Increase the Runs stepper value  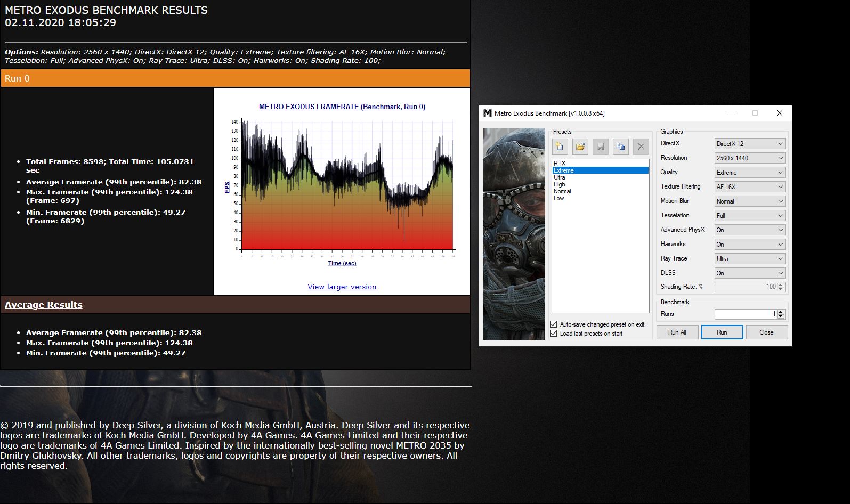[781, 312]
